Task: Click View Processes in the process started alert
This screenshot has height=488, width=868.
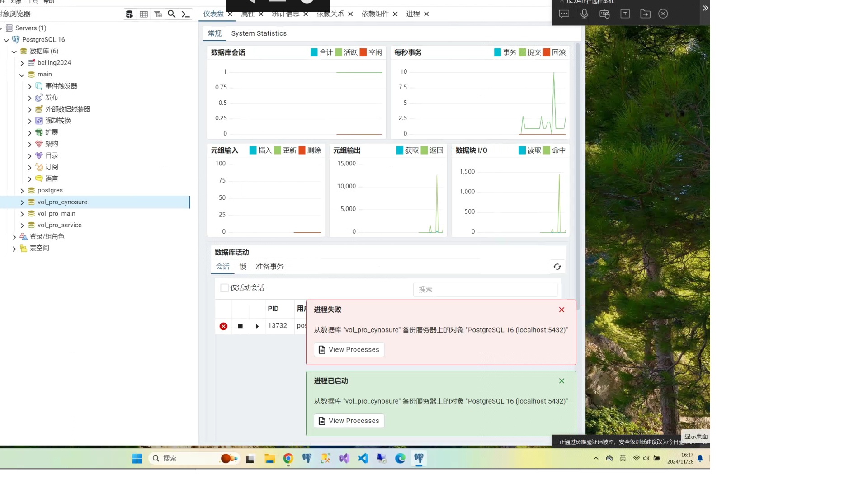Action: tap(349, 421)
